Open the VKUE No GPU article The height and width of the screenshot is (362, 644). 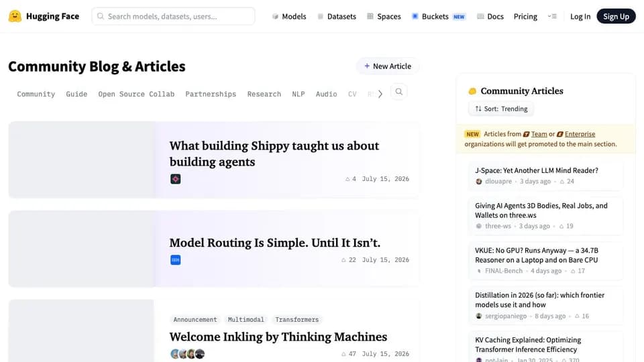(537, 255)
